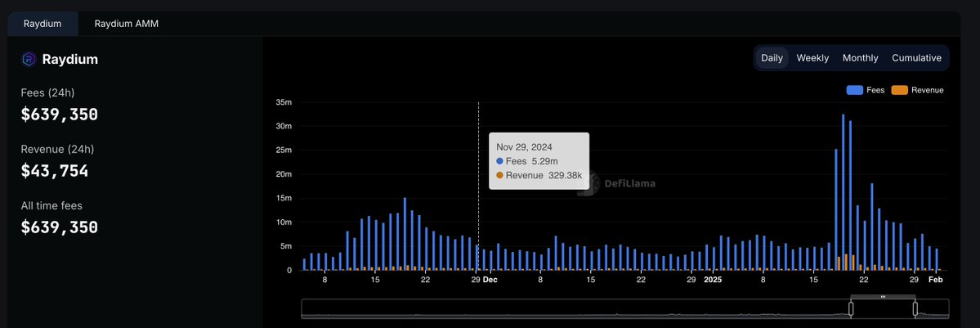Click the Dec x-axis label
The width and height of the screenshot is (980, 328).
pyautogui.click(x=490, y=280)
